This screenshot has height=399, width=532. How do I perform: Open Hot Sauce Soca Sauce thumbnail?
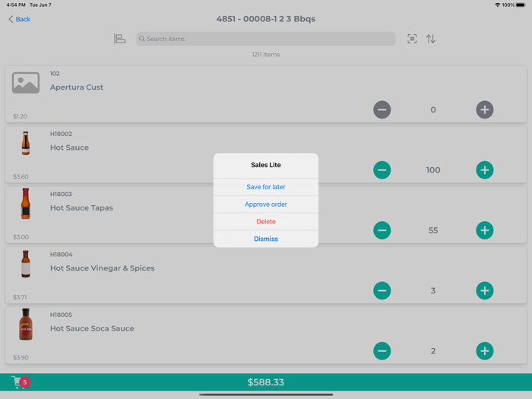pos(26,325)
